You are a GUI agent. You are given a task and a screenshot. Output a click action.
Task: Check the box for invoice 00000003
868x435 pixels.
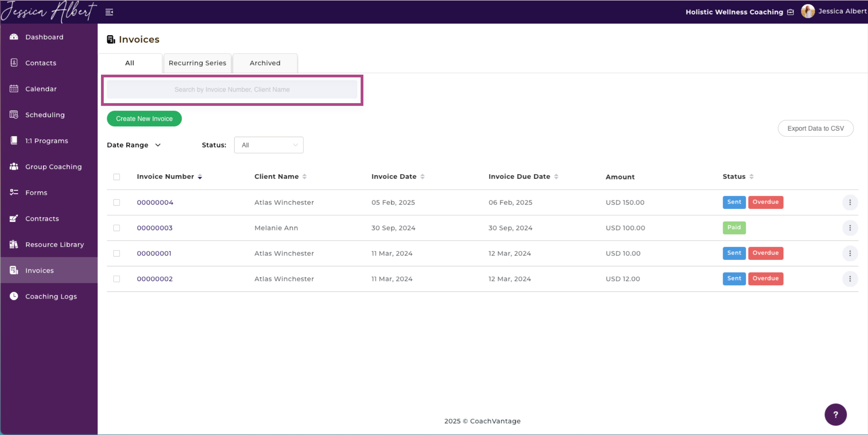point(117,228)
